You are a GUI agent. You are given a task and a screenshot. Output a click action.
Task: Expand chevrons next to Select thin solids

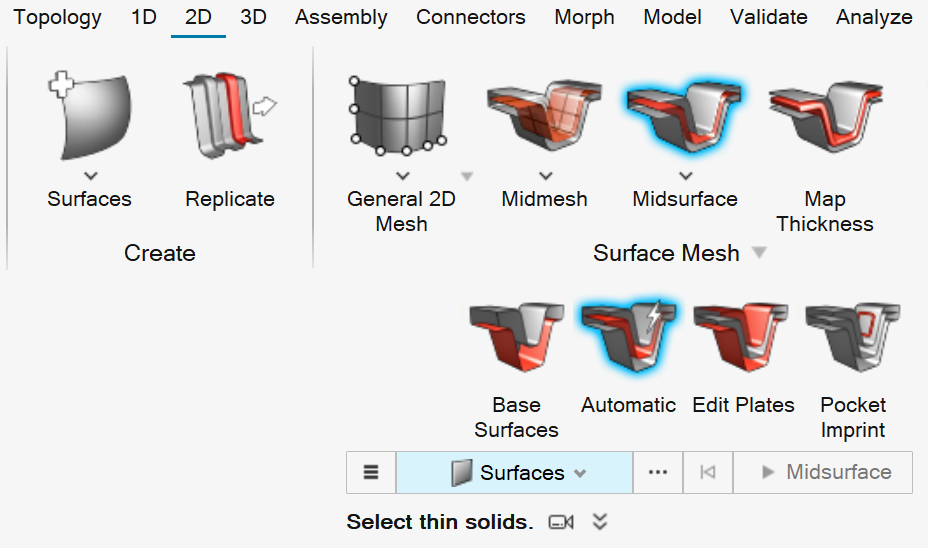click(600, 522)
